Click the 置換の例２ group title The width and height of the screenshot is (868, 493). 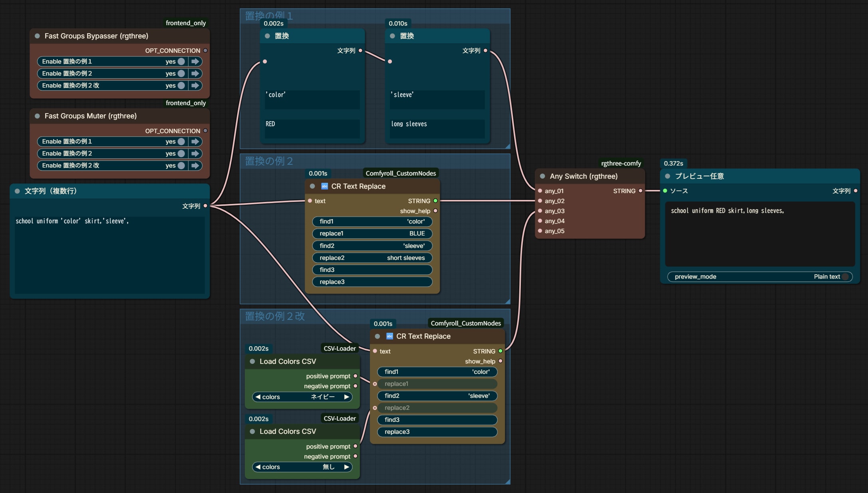click(269, 161)
